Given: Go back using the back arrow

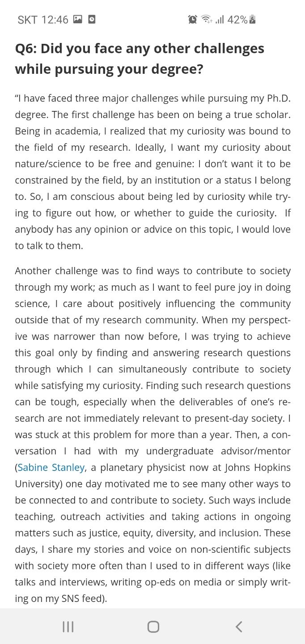Looking at the screenshot, I should (239, 627).
